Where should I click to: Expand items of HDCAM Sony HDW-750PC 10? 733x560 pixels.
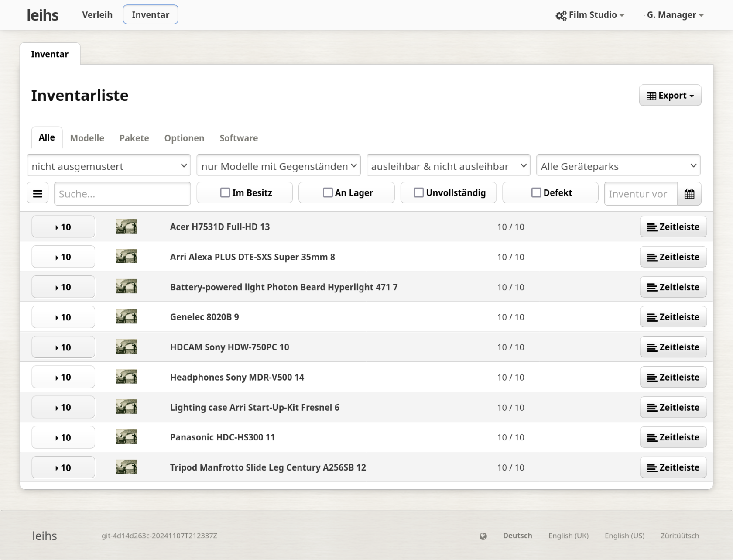click(63, 347)
